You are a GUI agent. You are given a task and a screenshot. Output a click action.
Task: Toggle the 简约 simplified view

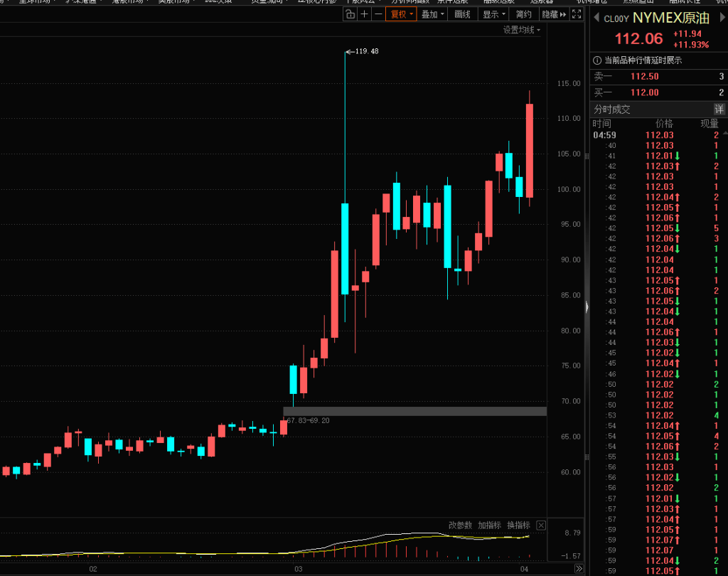523,14
